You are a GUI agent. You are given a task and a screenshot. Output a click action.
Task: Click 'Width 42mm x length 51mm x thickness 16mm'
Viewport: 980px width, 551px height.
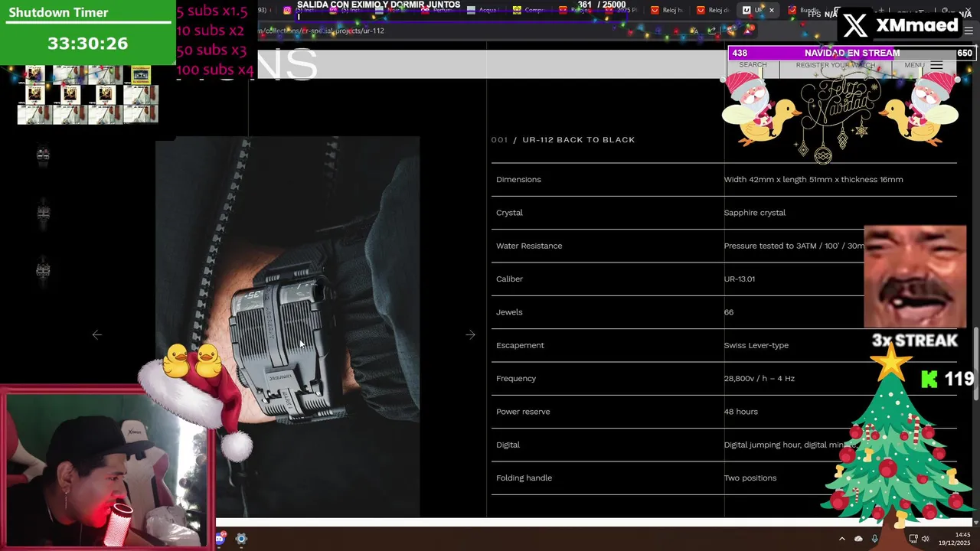click(813, 179)
